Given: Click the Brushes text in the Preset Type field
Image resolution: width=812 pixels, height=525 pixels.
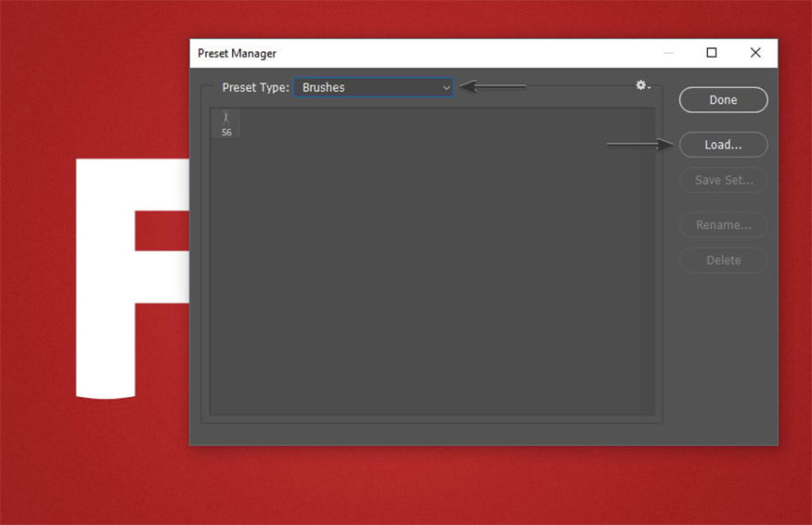Looking at the screenshot, I should tap(324, 88).
